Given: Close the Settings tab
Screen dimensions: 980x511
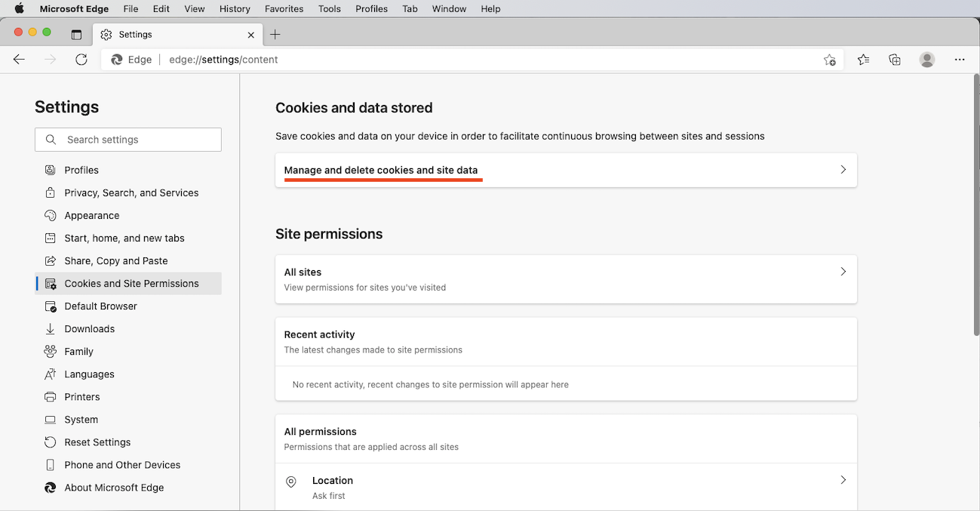Looking at the screenshot, I should tap(251, 35).
